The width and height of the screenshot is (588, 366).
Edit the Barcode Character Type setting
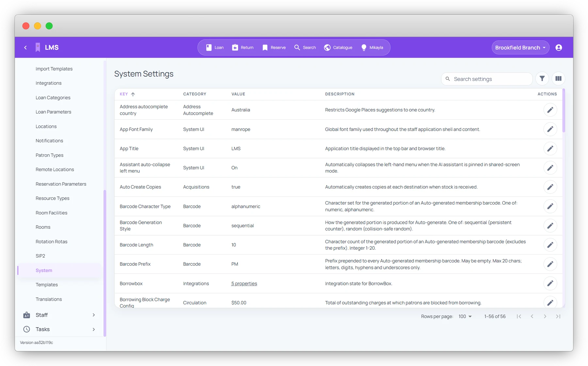click(x=550, y=206)
